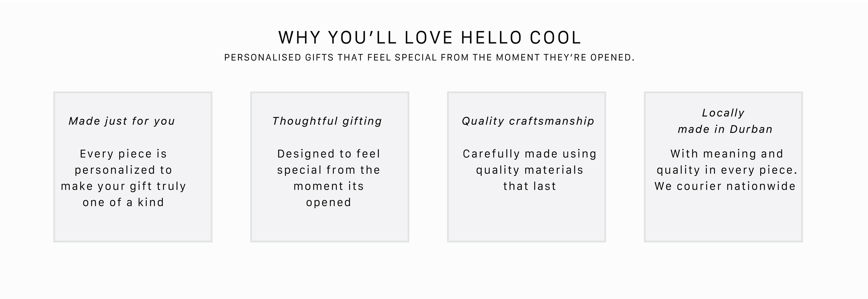Click the "Why You'll Love Hello Cool" heading

[430, 37]
